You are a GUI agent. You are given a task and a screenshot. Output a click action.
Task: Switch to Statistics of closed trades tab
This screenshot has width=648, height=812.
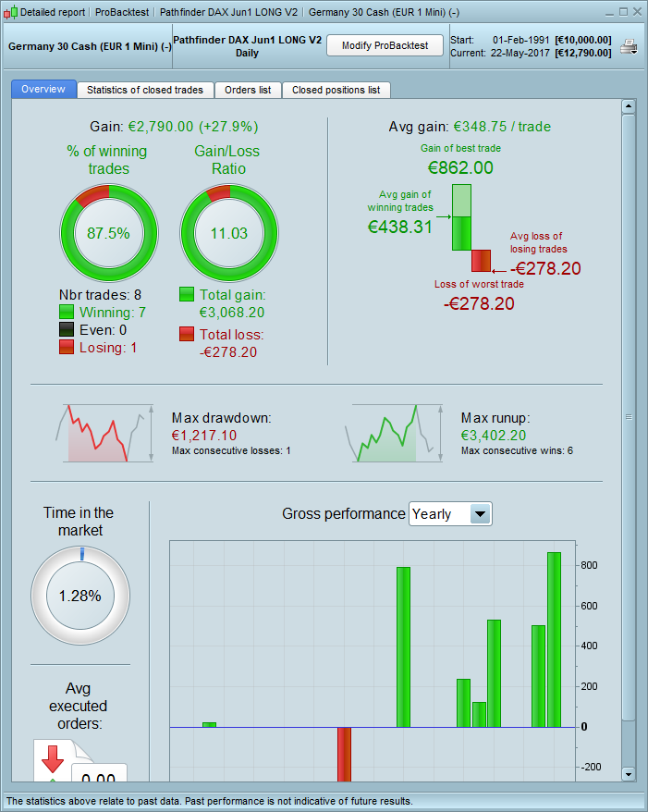145,90
